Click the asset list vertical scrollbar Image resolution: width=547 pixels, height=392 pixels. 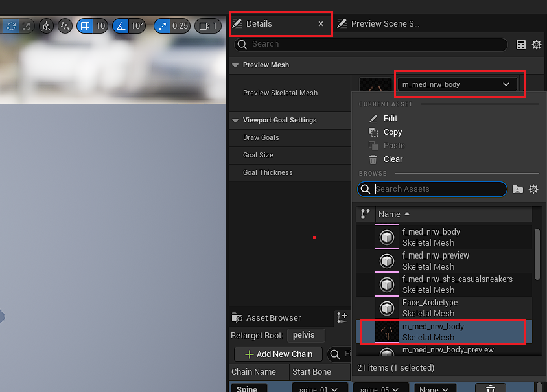537,253
